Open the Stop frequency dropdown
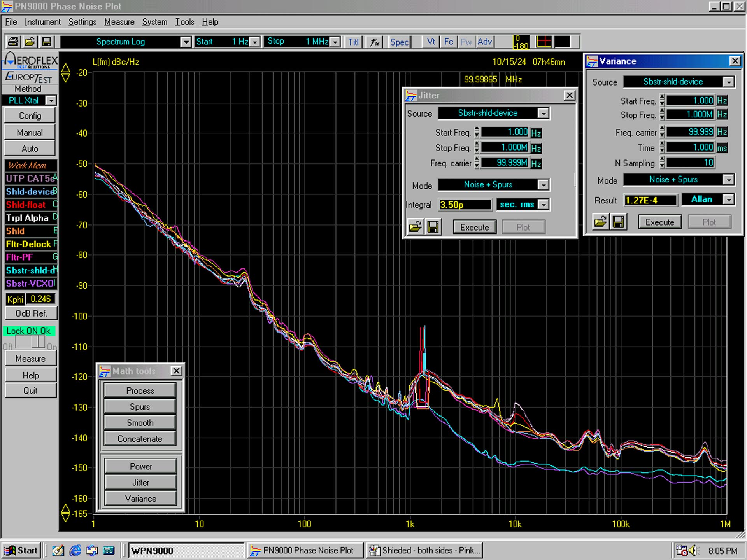This screenshot has width=747, height=560. (335, 42)
